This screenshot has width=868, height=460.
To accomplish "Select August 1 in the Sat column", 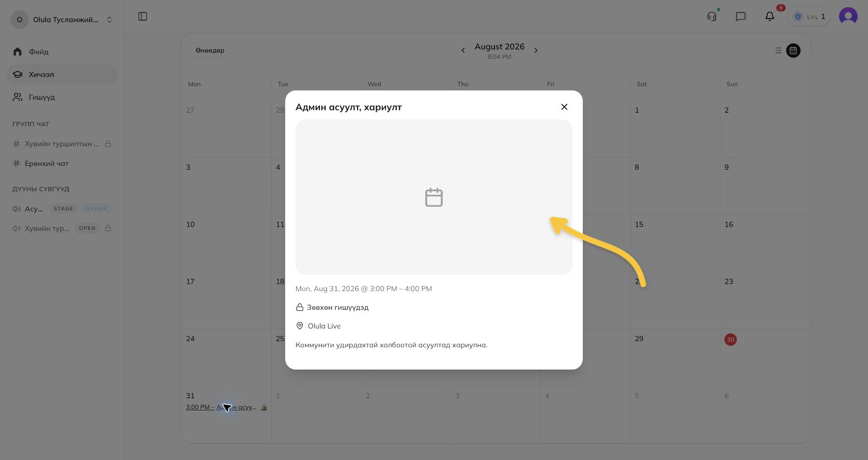I will [637, 110].
